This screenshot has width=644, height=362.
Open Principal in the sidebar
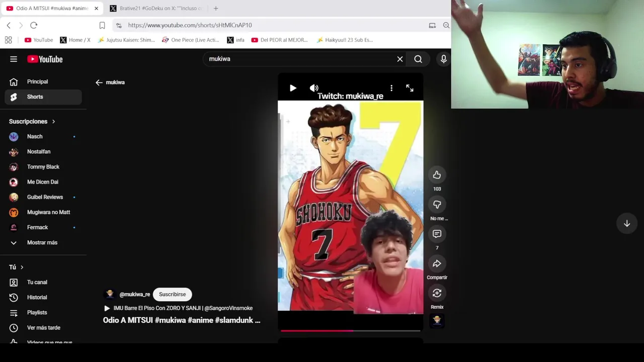tap(43, 81)
